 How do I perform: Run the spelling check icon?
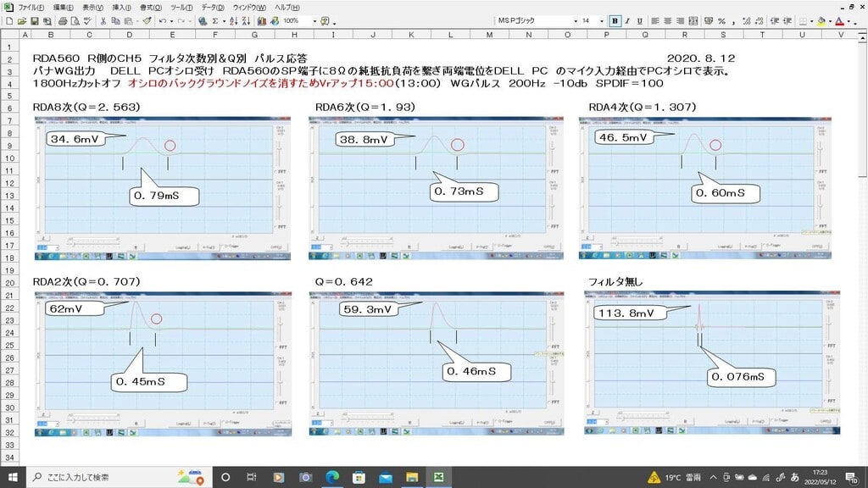(87, 21)
